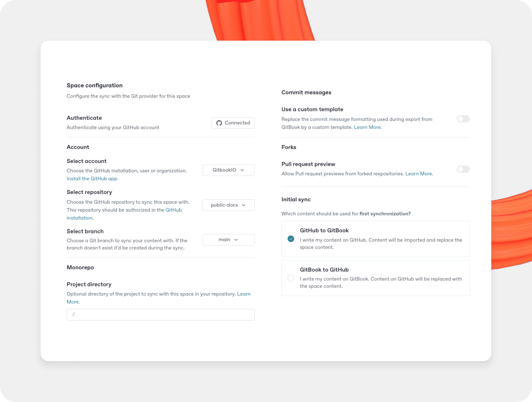Open the main branch dropdown

(228, 239)
